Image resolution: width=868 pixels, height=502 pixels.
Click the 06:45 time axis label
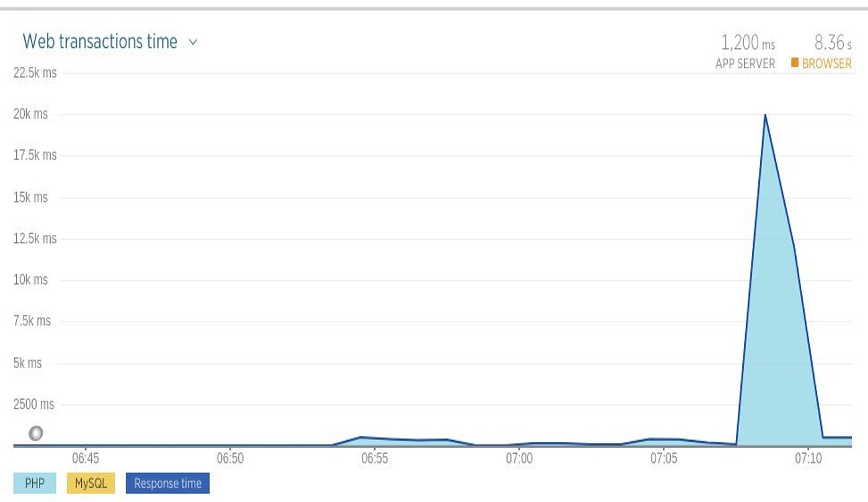86,459
